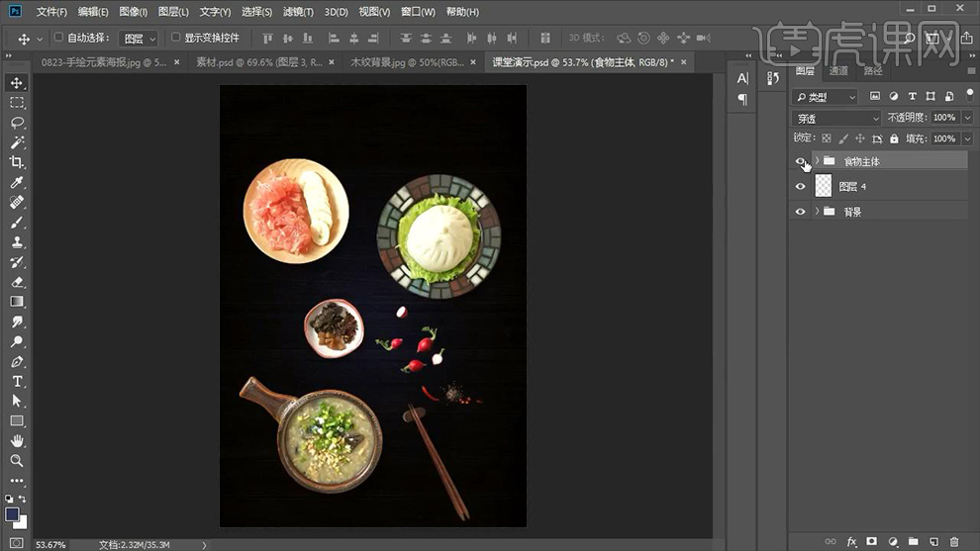The image size is (980, 551).
Task: Select the 图层 4 layer thumbnail
Action: [824, 186]
